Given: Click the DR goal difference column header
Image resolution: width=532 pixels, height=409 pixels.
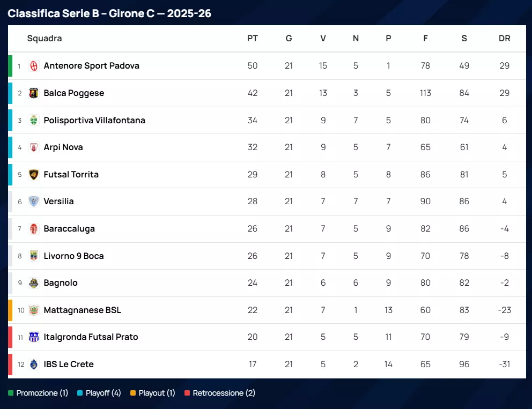Looking at the screenshot, I should (x=504, y=39).
